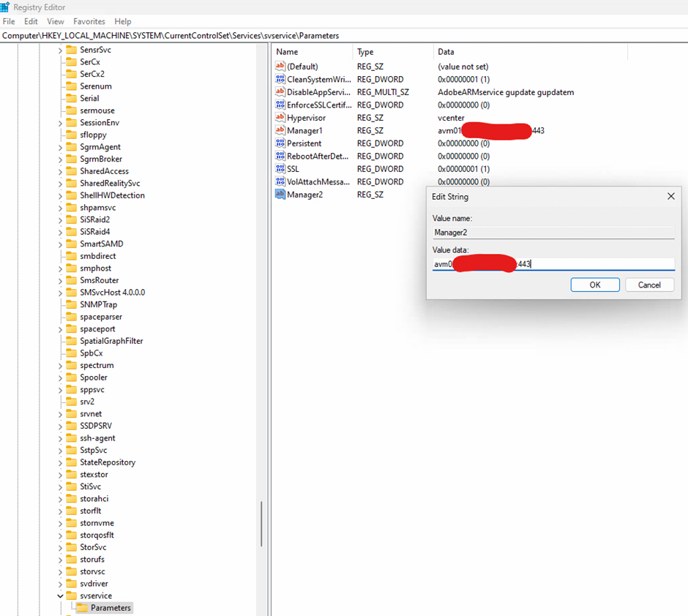Expand the SessionEnv key arrow
Screen dimensions: 688x616
point(61,123)
